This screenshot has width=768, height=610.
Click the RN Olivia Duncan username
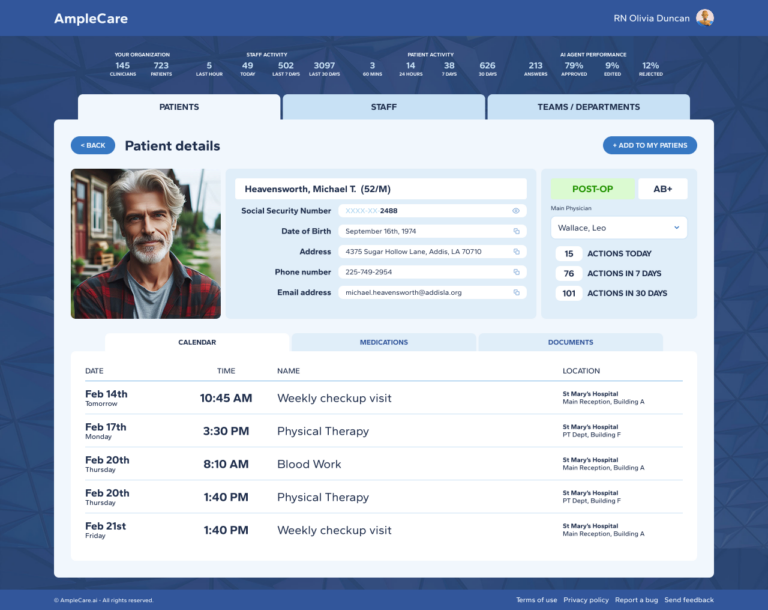pyautogui.click(x=651, y=19)
